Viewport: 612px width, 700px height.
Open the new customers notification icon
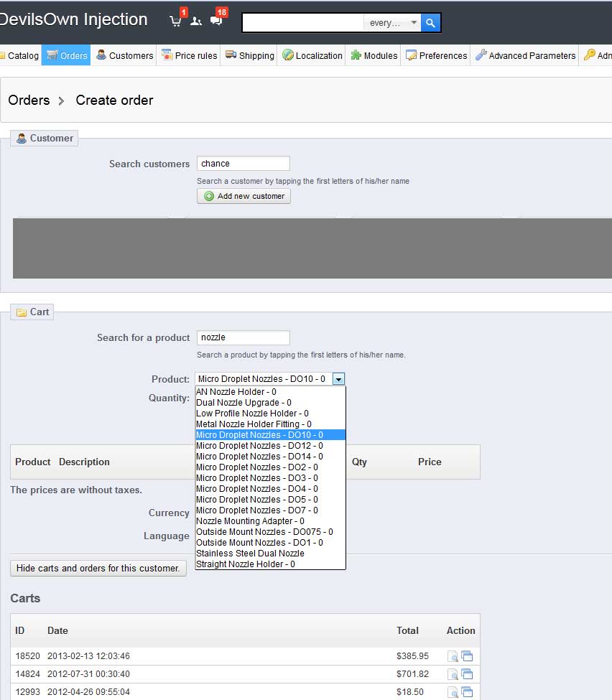pyautogui.click(x=195, y=21)
